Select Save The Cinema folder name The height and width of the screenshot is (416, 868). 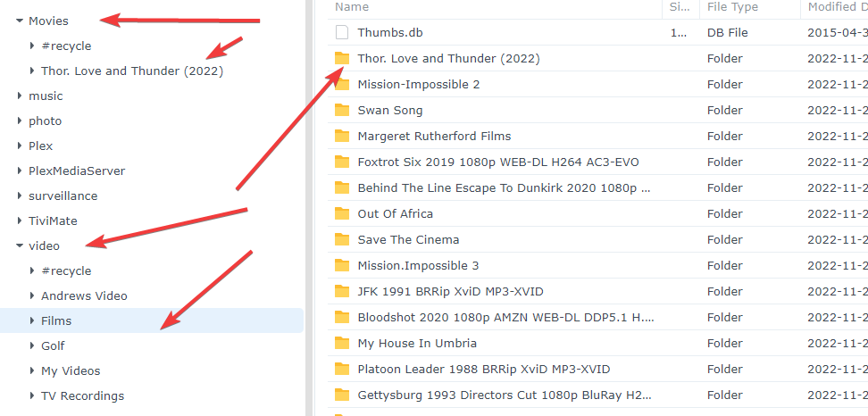pyautogui.click(x=408, y=239)
